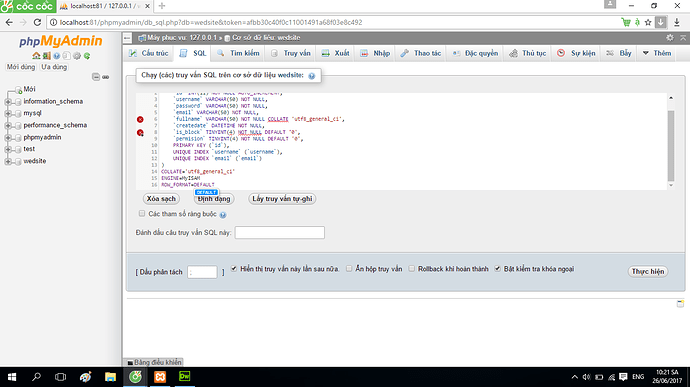Screen dimensions: 690x387
Task: Open the Truy vấn tab
Action: pyautogui.click(x=290, y=53)
